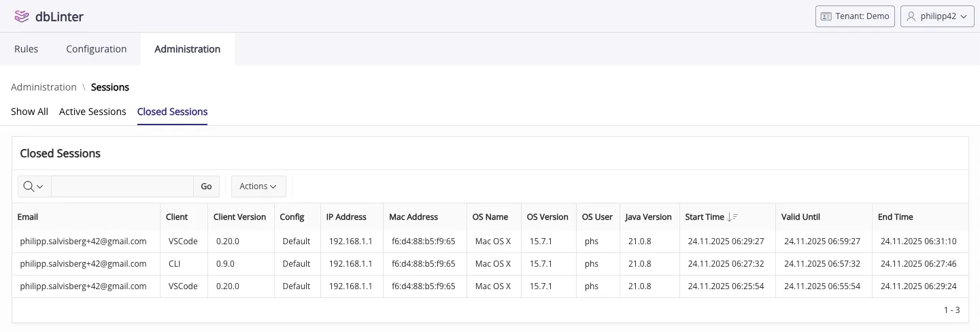Sort by the Email column header
Viewport: 980px width, 332px height.
click(28, 217)
